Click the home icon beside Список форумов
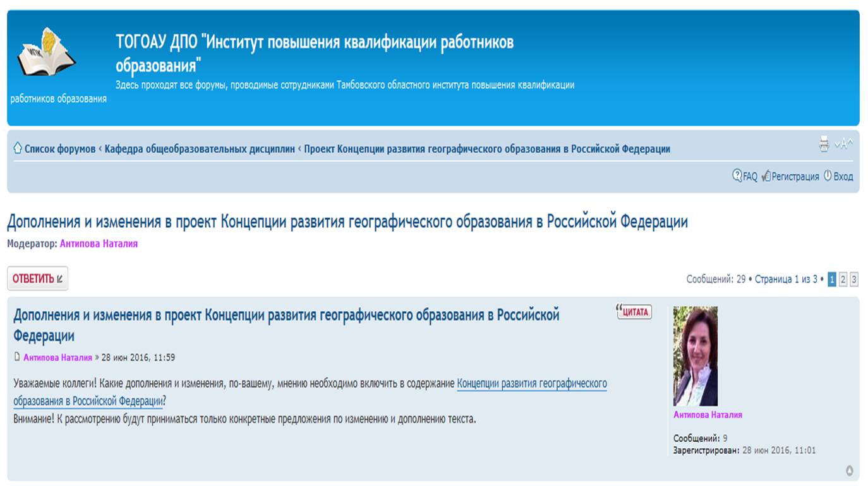The height and width of the screenshot is (486, 868). coord(18,148)
